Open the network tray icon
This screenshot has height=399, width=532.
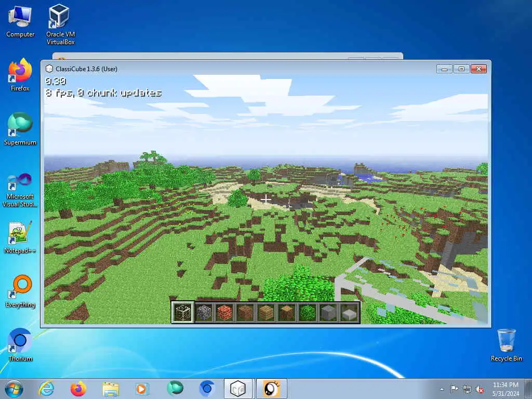tap(467, 390)
